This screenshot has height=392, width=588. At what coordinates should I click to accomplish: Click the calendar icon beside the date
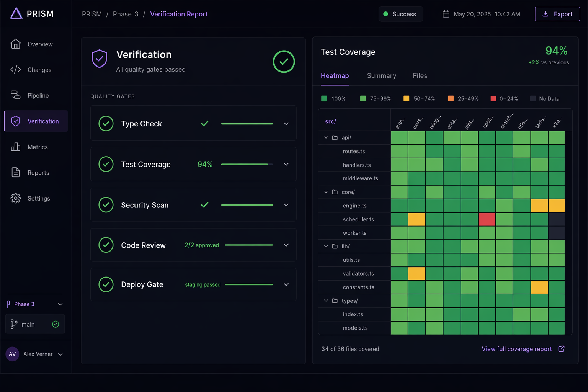pos(446,14)
